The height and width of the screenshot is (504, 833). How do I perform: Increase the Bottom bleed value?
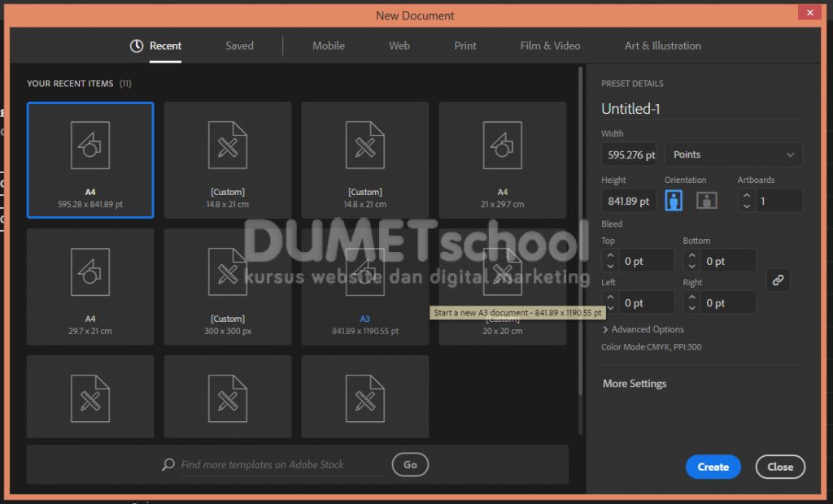click(691, 256)
